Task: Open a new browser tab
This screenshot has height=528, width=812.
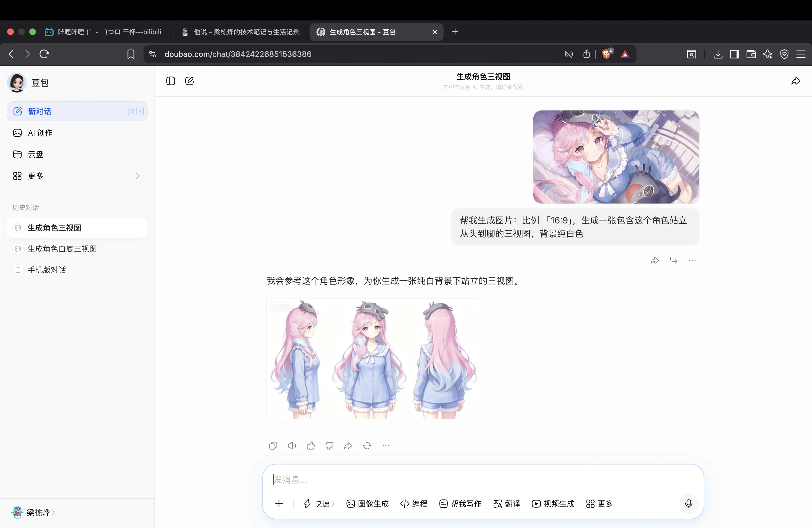Action: [455, 32]
